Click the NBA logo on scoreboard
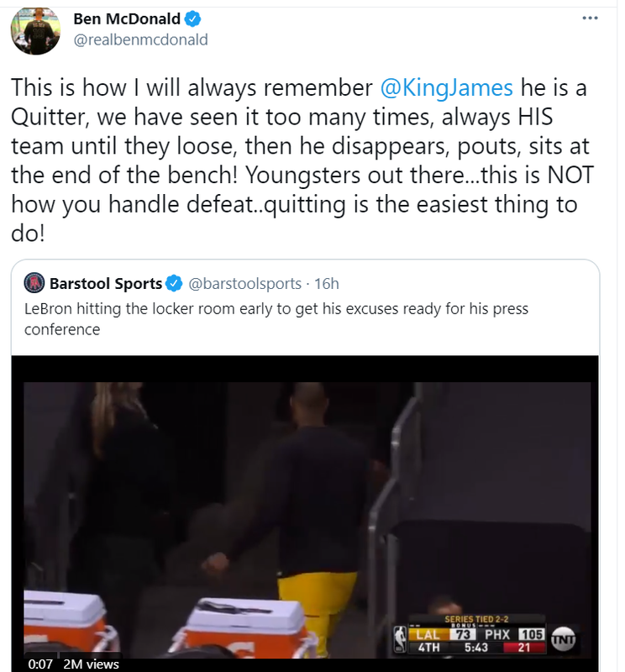The height and width of the screenshot is (672, 625). (401, 638)
